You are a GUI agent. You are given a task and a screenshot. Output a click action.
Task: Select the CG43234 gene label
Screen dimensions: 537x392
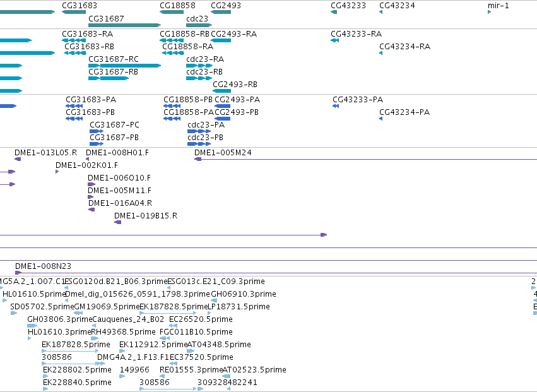pos(397,6)
